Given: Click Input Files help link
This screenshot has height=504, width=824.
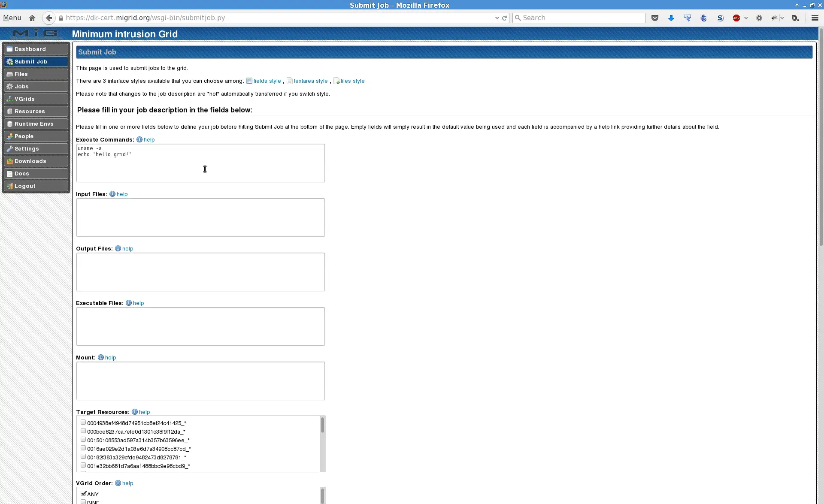Looking at the screenshot, I should click(122, 193).
